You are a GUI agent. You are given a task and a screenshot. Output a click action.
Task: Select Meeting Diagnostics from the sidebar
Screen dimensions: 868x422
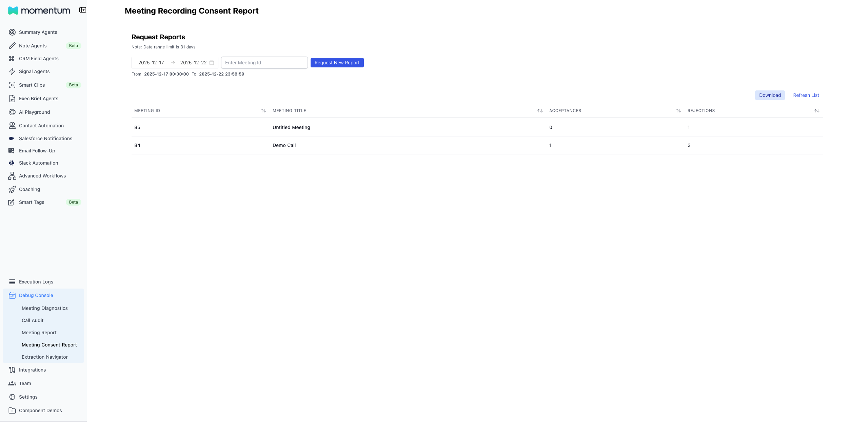point(44,308)
